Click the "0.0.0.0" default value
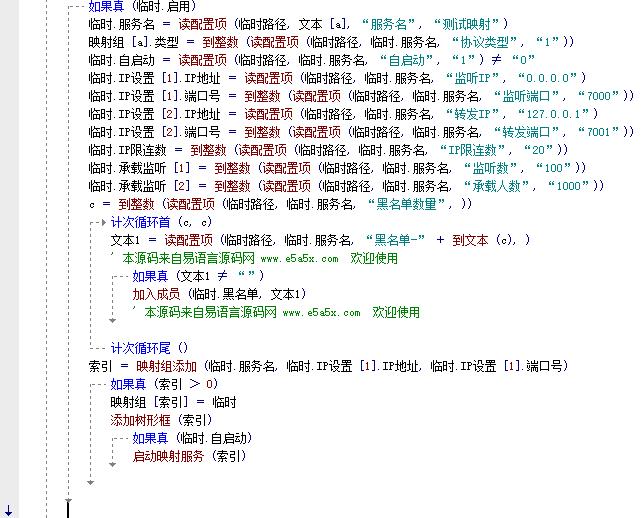 (x=547, y=78)
